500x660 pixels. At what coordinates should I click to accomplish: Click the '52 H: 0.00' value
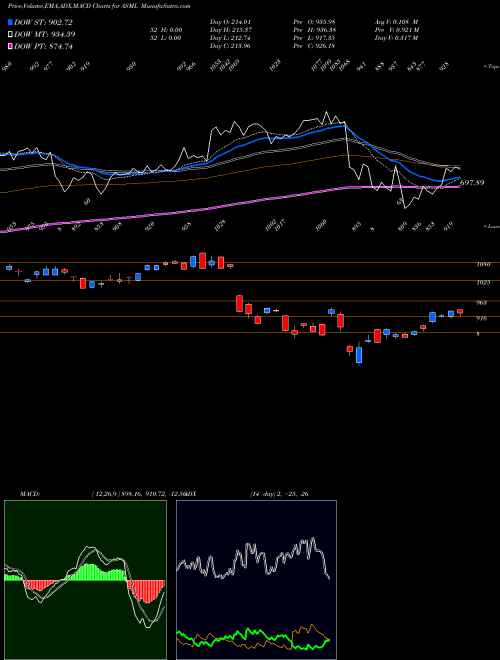(x=167, y=30)
